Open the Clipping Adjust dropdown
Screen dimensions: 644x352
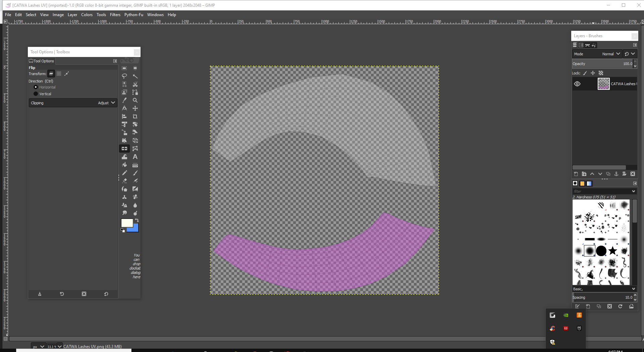[73, 103]
